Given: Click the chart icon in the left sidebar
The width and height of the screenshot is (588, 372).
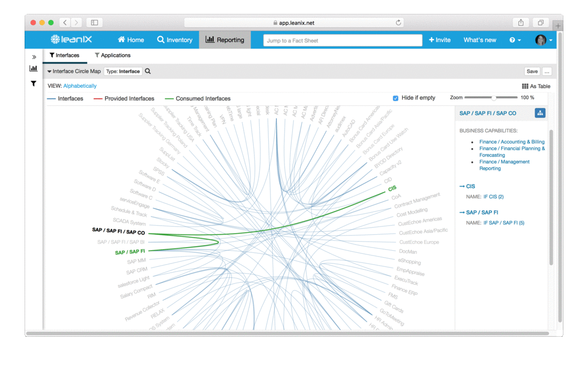Looking at the screenshot, I should [x=33, y=69].
